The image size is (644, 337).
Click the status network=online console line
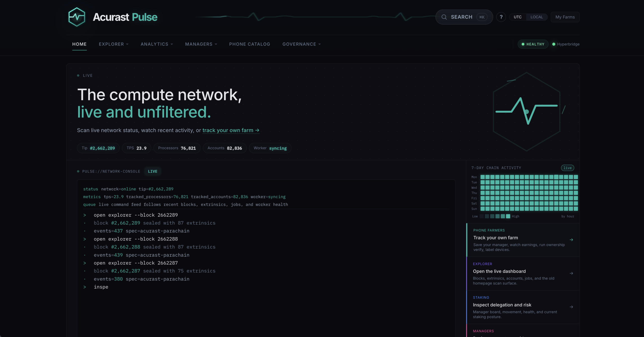[x=128, y=189]
